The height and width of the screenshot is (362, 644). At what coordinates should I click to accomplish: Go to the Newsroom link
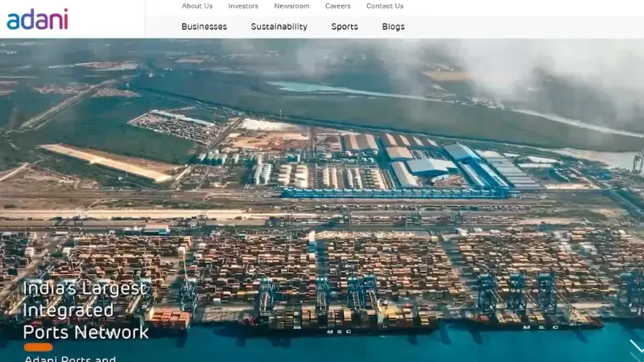(291, 6)
